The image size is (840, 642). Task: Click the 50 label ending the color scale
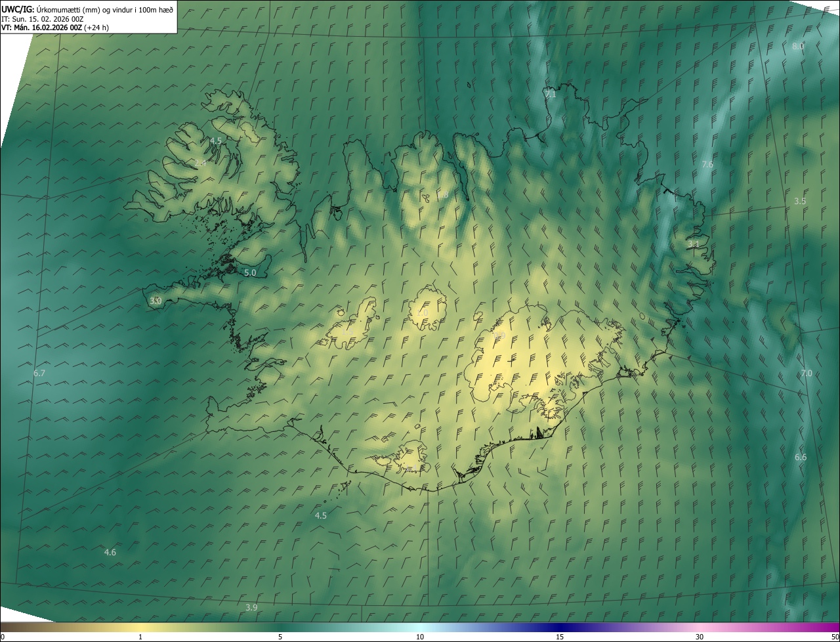[835, 637]
